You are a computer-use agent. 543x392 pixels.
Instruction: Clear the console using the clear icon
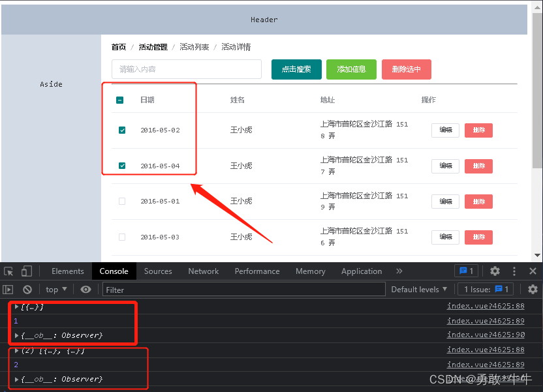click(x=27, y=289)
